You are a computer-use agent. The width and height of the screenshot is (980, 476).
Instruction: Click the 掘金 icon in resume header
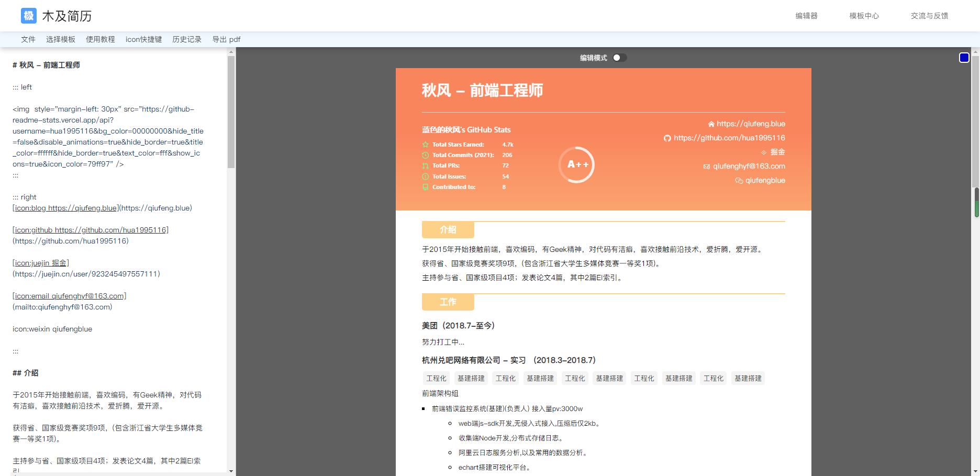pos(764,152)
